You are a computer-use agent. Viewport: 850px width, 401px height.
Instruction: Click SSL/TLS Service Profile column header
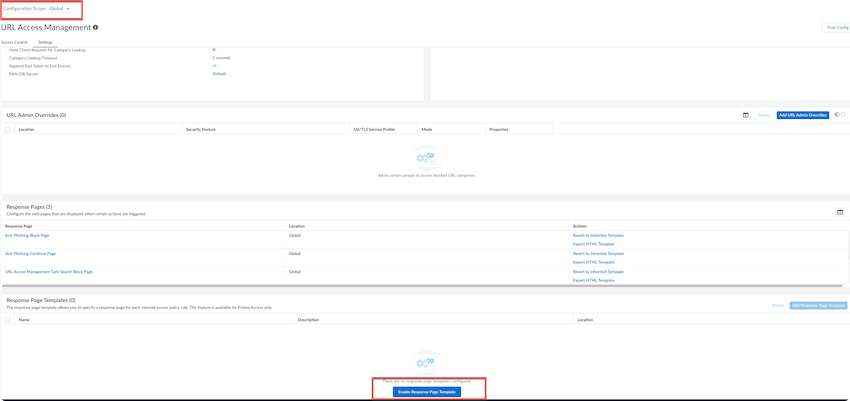click(x=374, y=130)
